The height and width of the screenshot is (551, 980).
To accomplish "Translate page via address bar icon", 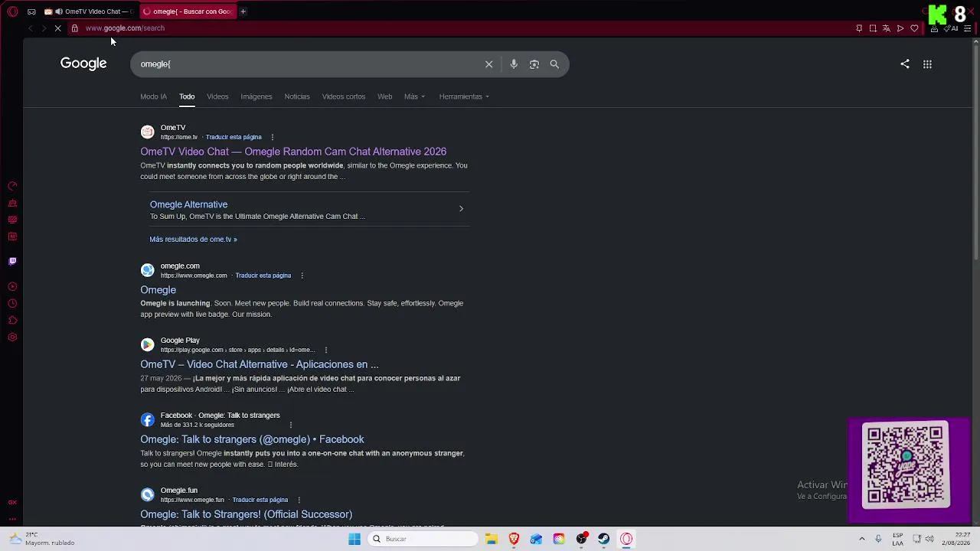I will tap(887, 28).
